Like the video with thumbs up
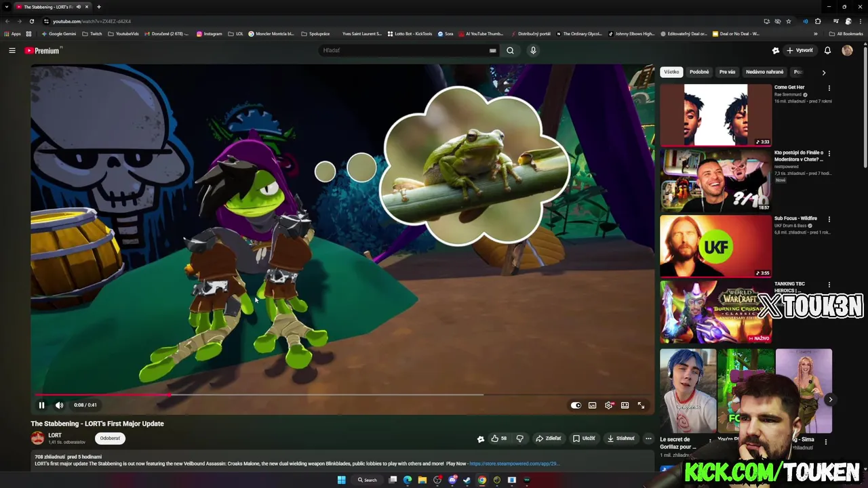The height and width of the screenshot is (488, 868). [498, 439]
